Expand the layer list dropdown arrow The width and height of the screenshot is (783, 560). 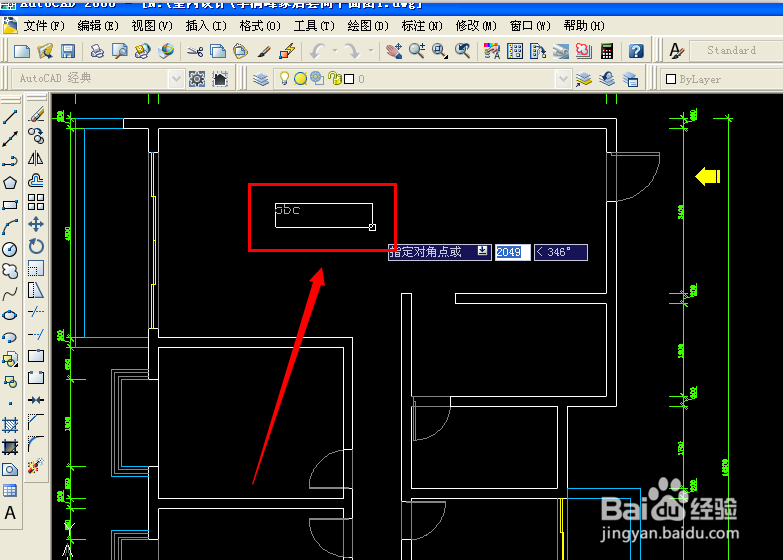tap(563, 79)
